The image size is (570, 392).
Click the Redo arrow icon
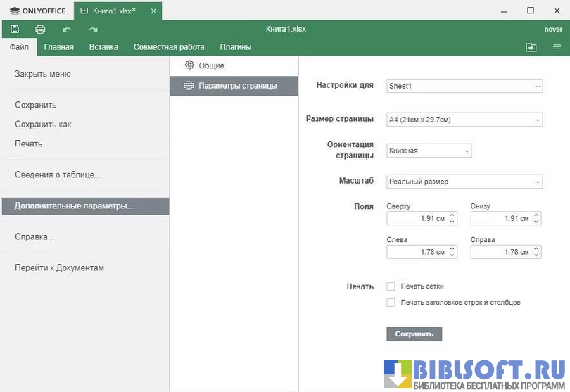(x=93, y=30)
